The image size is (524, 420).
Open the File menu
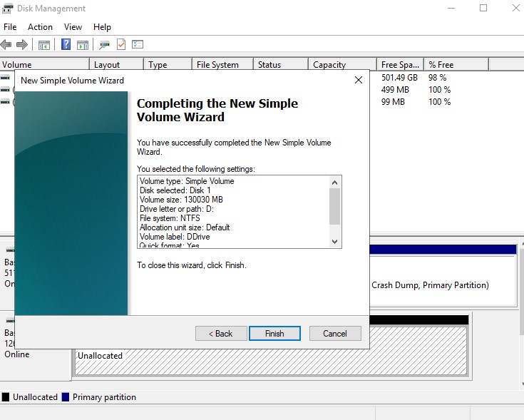(10, 27)
